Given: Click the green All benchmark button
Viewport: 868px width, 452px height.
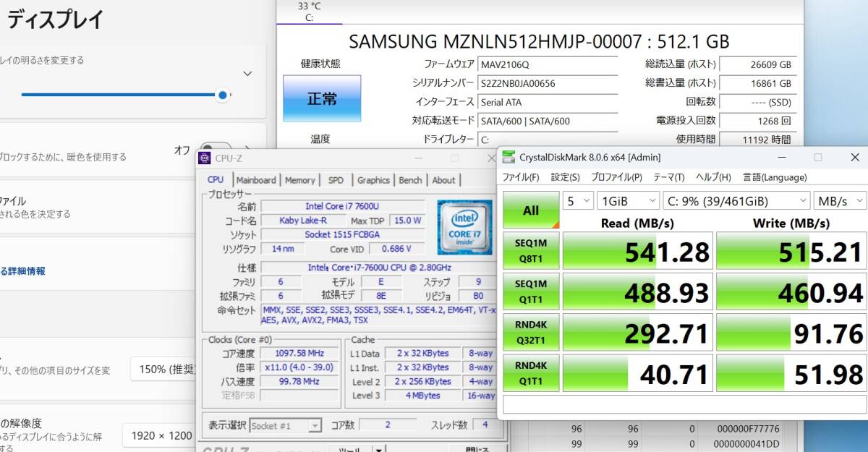Looking at the screenshot, I should point(531,210).
